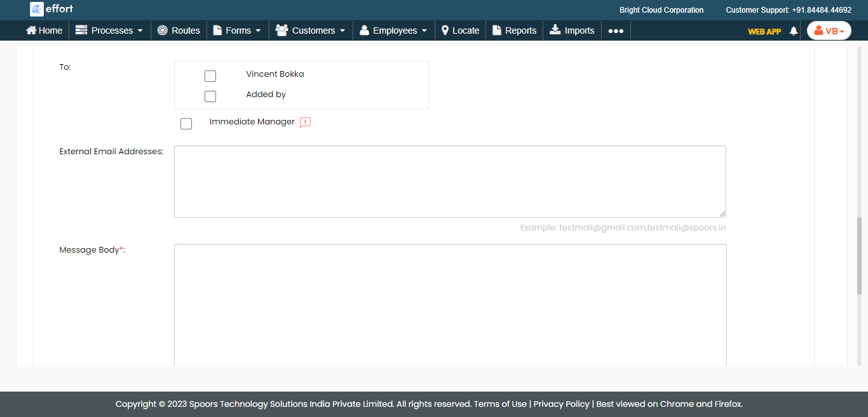Expand the Customers dropdown menu
This screenshot has height=417, width=868.
coord(311,30)
